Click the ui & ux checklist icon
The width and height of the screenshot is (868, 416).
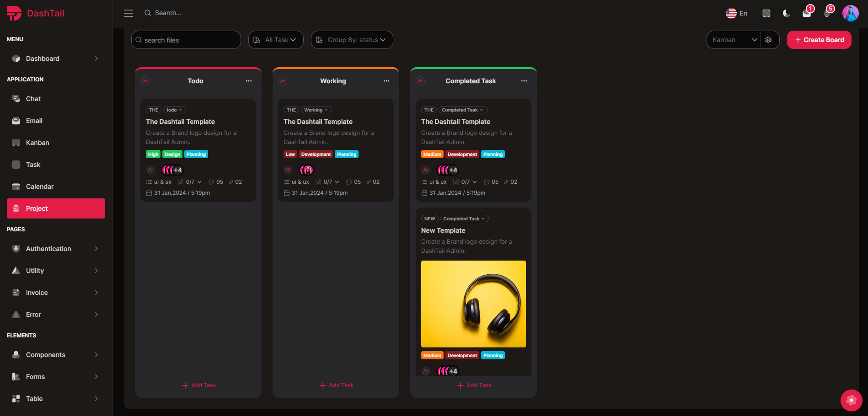click(x=149, y=181)
